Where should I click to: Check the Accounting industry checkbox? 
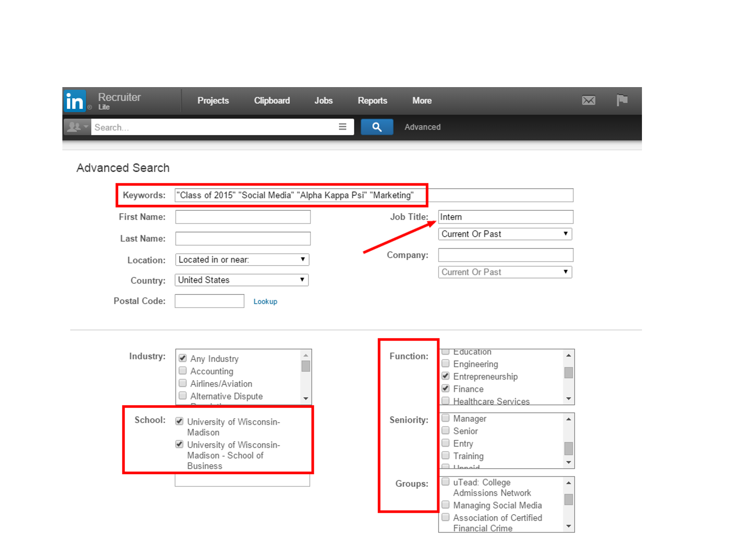(x=183, y=371)
